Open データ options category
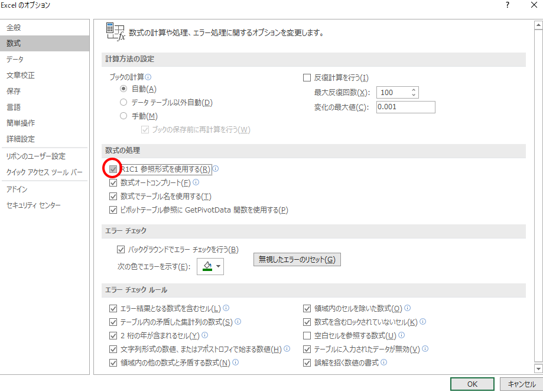Screen dimensions: 543x392 pyautogui.click(x=45, y=59)
